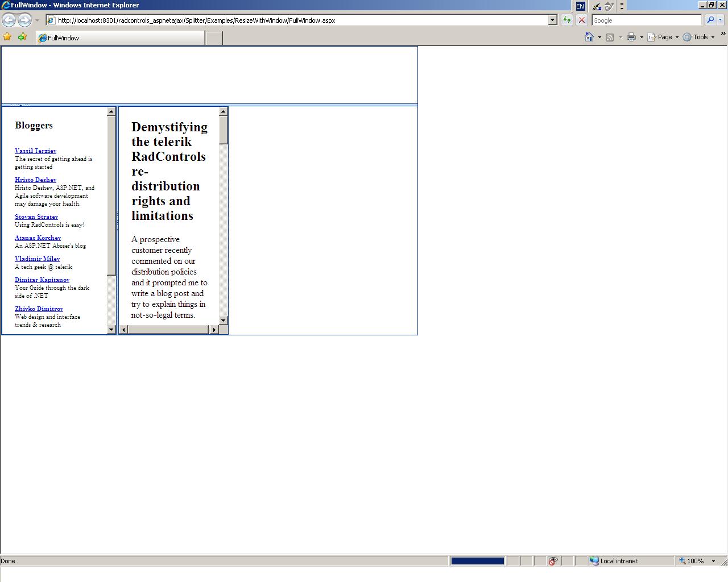Click the Local intranet security zone icon
Viewport: 728px width, 582px height.
594,561
